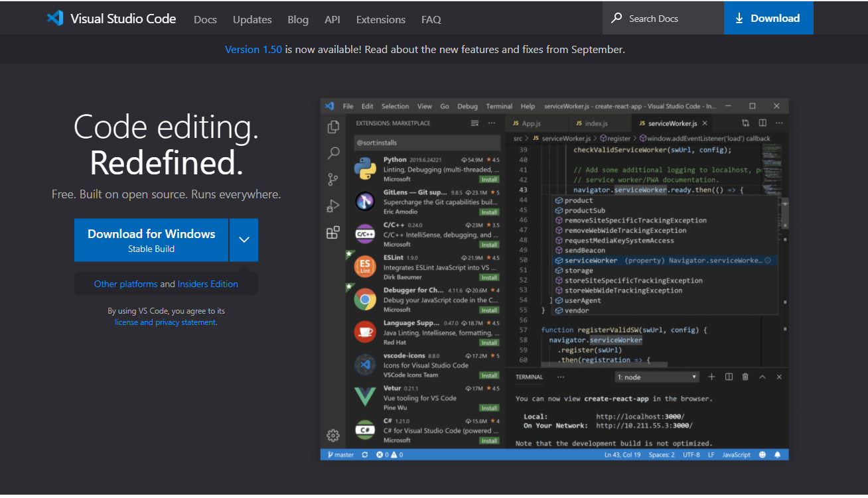Screen dimensions: 868x498
Task: Click the Vetur extension icon
Action: pyautogui.click(x=365, y=397)
